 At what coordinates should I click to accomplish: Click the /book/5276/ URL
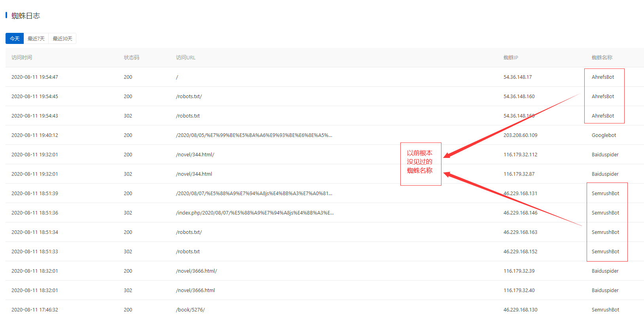coord(190,310)
